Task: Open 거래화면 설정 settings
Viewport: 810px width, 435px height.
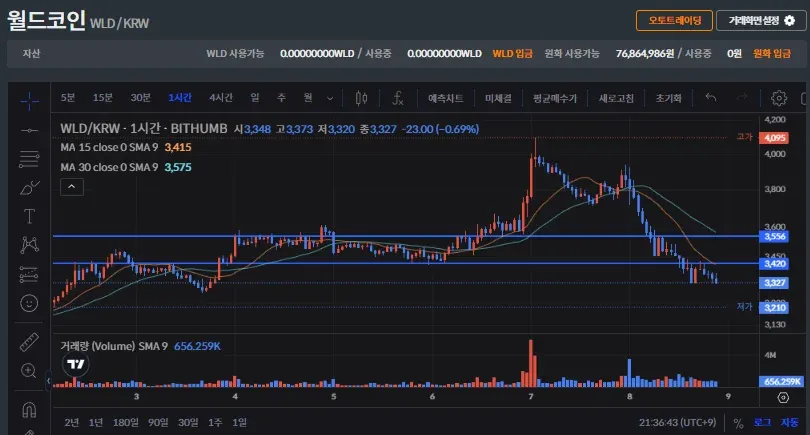Action: tap(761, 21)
